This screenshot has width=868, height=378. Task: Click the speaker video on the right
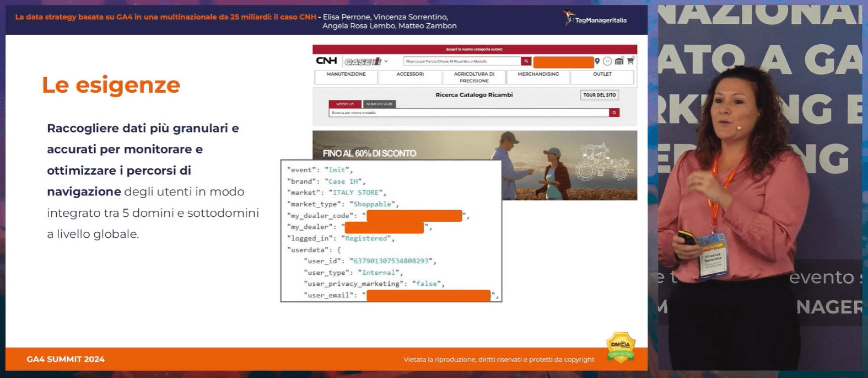(760, 188)
